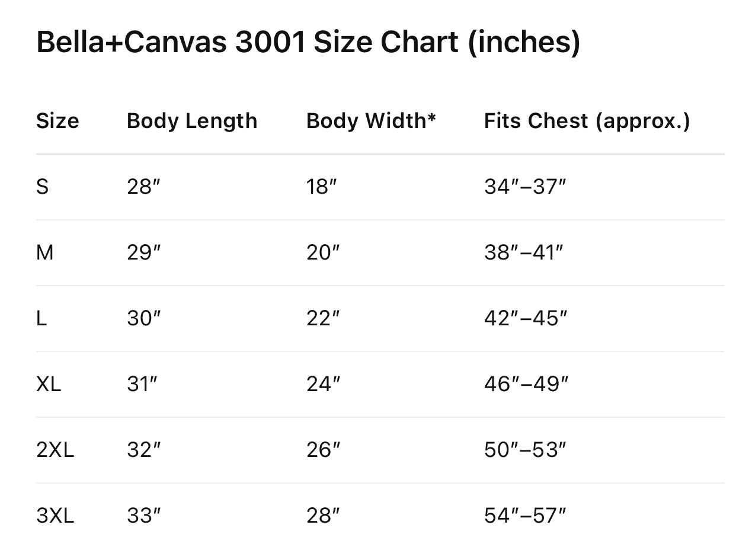Select the 54″–57″ chest range cell
The width and height of the screenshot is (736, 560).
[525, 516]
